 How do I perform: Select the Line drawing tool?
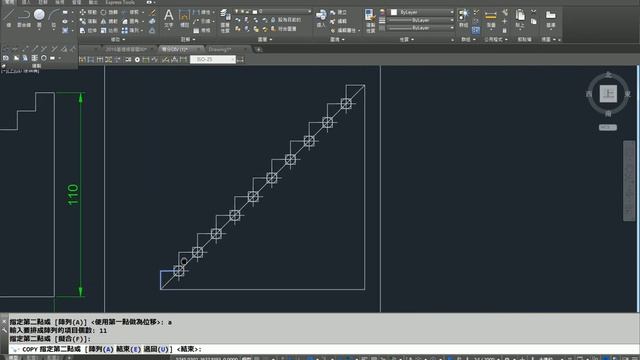[9, 15]
